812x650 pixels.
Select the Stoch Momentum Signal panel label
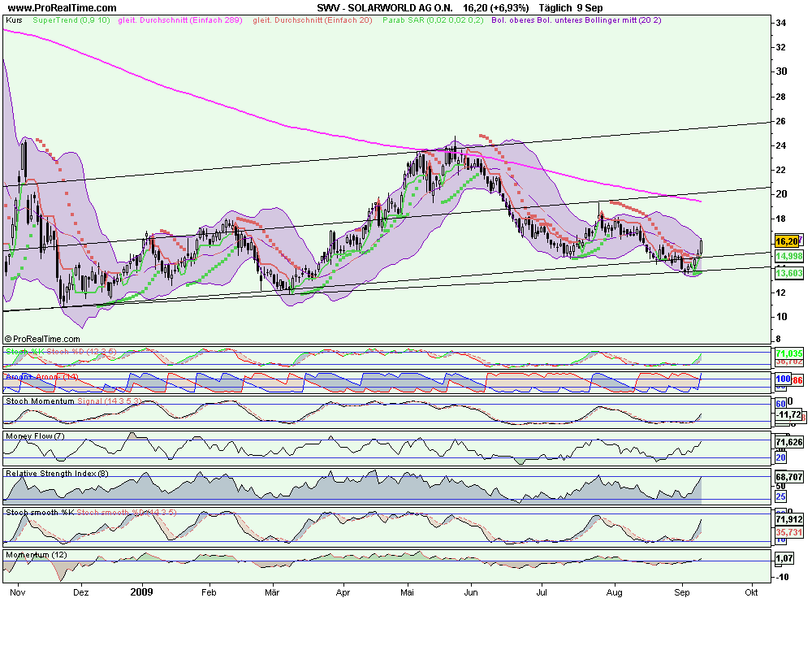click(x=73, y=401)
